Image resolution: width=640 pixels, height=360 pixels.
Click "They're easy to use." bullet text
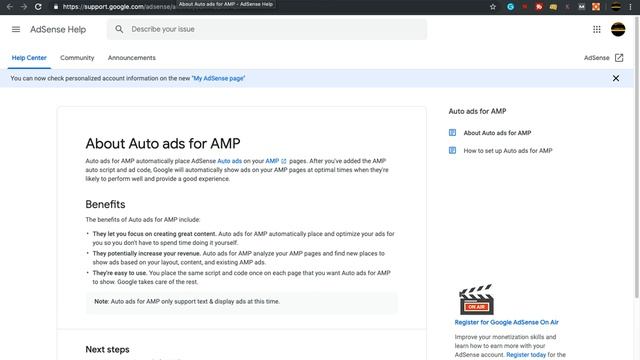(120, 273)
